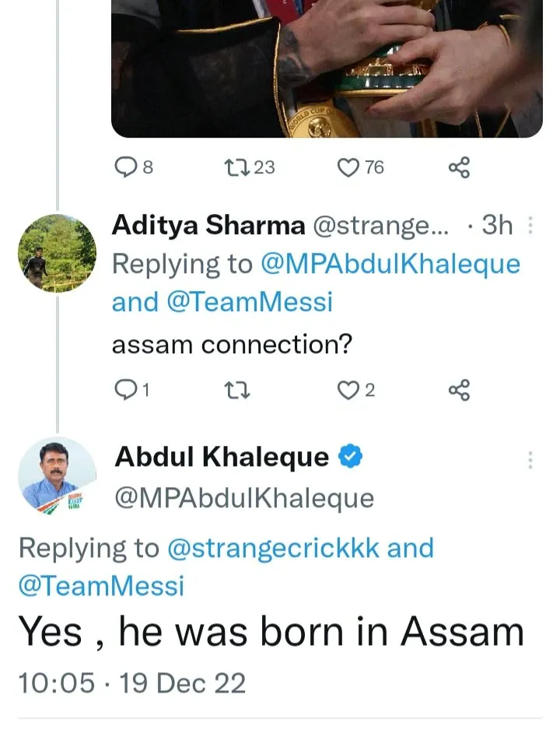This screenshot has width=560, height=733.
Task: Click the 10:05 · 19 Dec 22 timestamp
Action: click(x=131, y=683)
